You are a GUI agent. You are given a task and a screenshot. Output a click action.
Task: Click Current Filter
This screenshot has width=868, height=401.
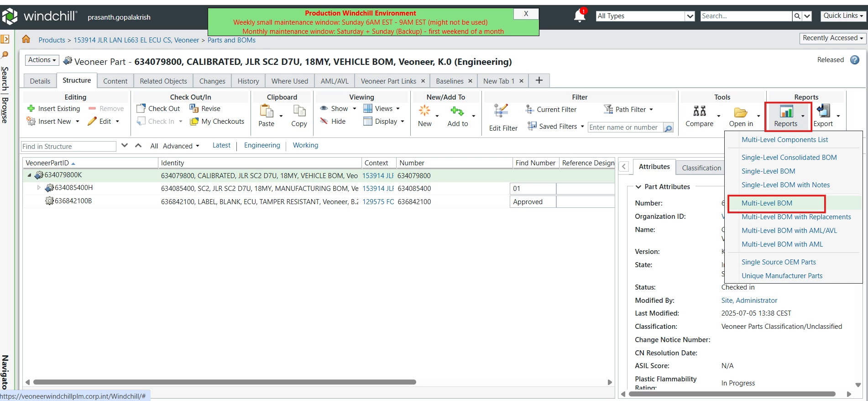coord(551,110)
